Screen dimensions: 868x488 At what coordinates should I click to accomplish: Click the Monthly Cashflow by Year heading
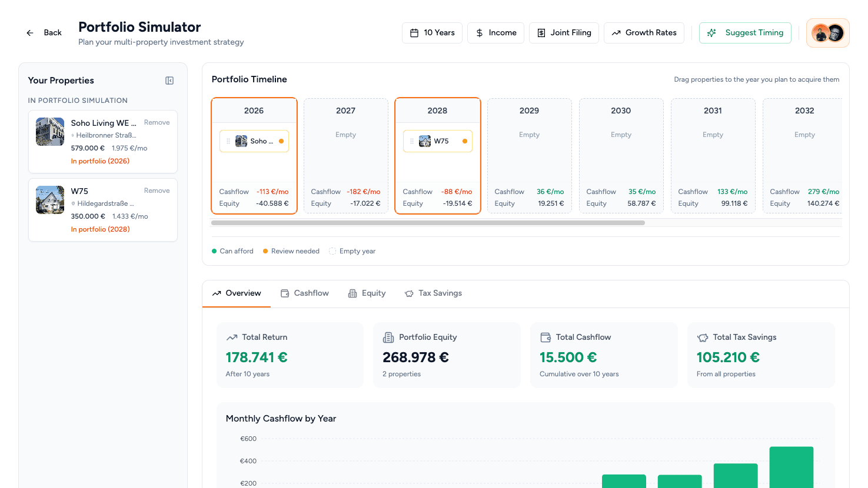(x=281, y=419)
